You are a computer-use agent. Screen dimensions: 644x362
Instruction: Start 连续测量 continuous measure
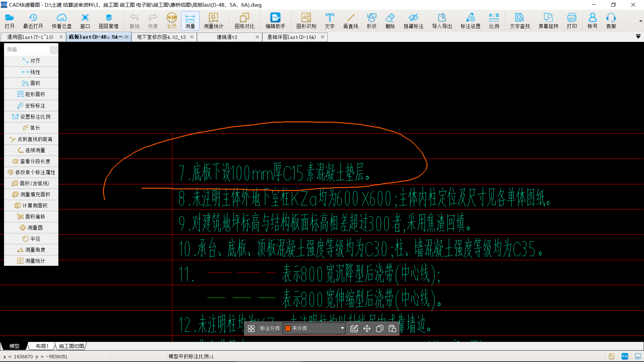click(31, 150)
